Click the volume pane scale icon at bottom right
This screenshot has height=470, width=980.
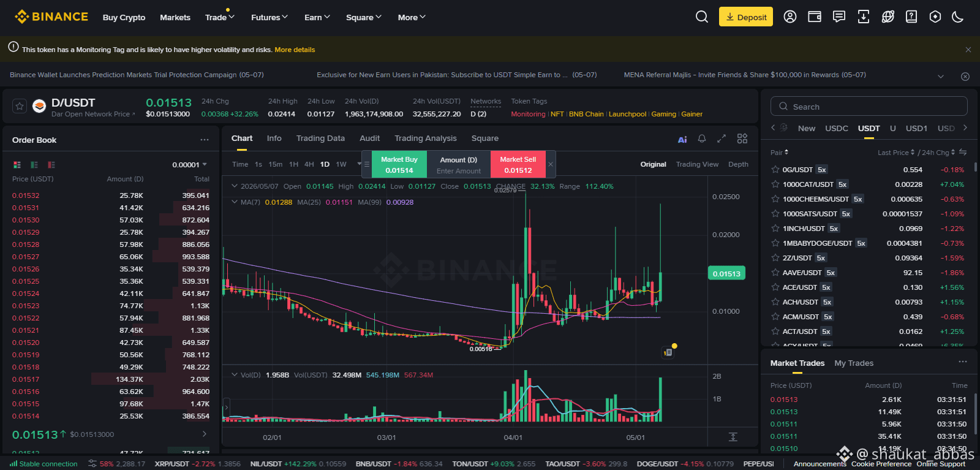coord(733,437)
